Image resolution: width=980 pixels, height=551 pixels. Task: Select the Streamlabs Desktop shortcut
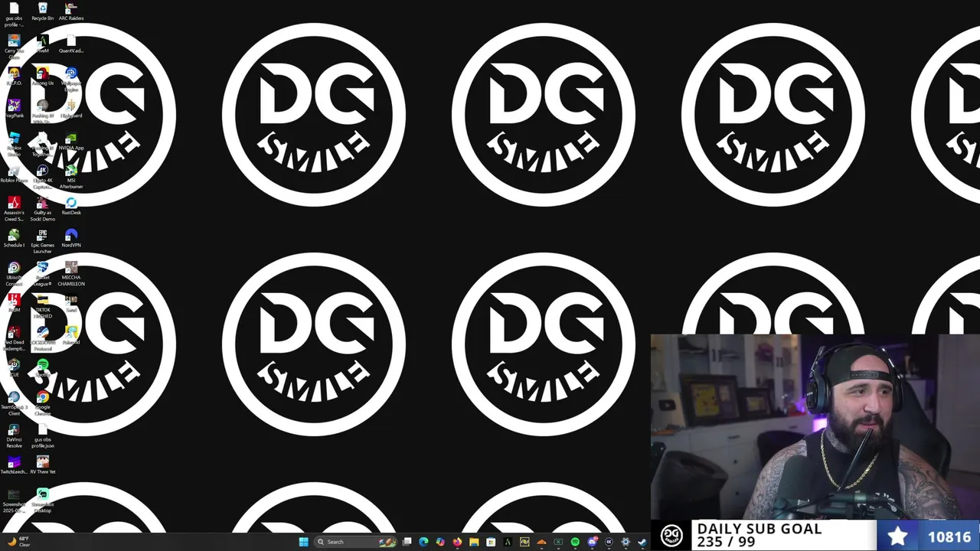click(43, 500)
